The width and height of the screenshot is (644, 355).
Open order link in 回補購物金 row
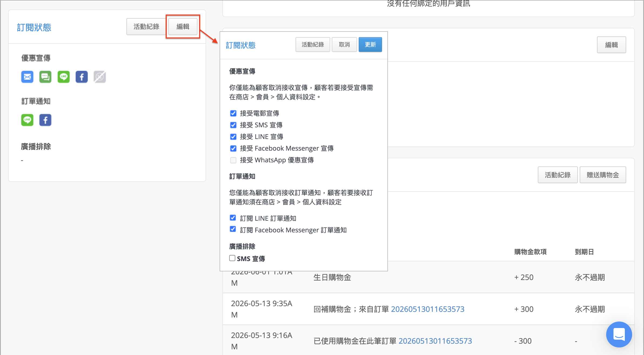click(x=428, y=309)
